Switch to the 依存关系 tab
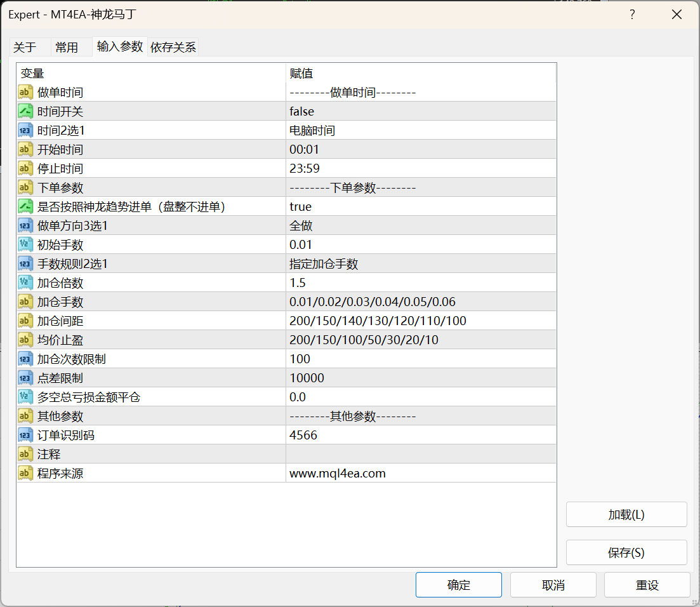The image size is (700, 607). [x=173, y=48]
